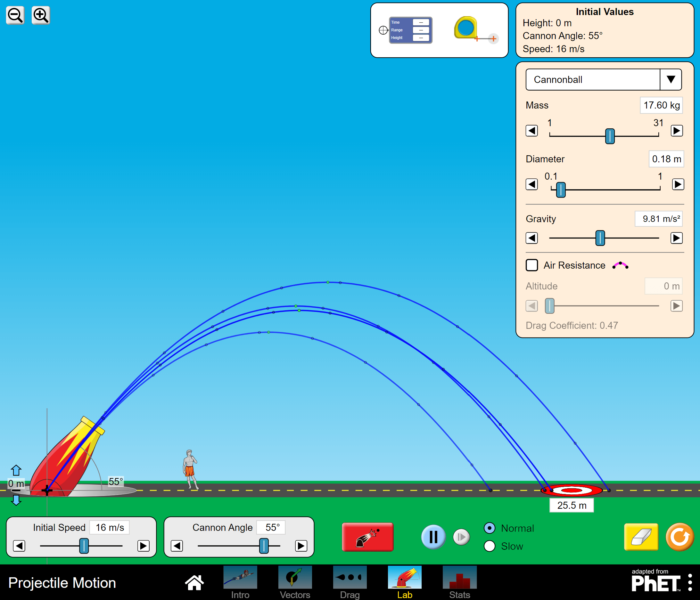Screen dimensions: 700x600
Task: Reset simulation with orange reset button
Action: (x=679, y=537)
